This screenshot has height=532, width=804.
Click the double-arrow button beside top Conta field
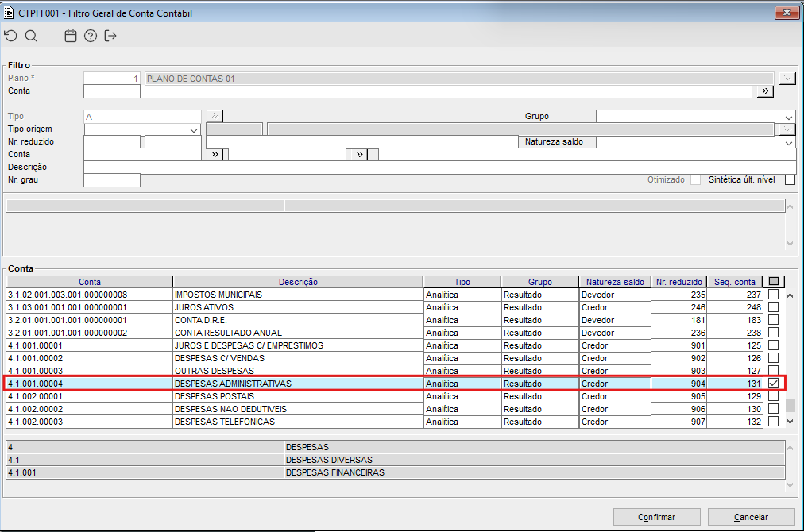[765, 91]
